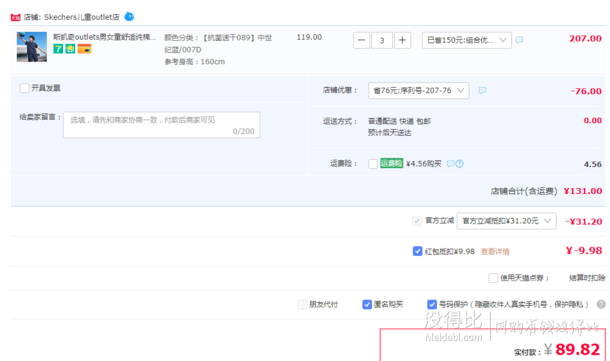Image resolution: width=610 pixels, height=361 pixels.
Task: Click the green 7-day return badge
Action: 58,49
